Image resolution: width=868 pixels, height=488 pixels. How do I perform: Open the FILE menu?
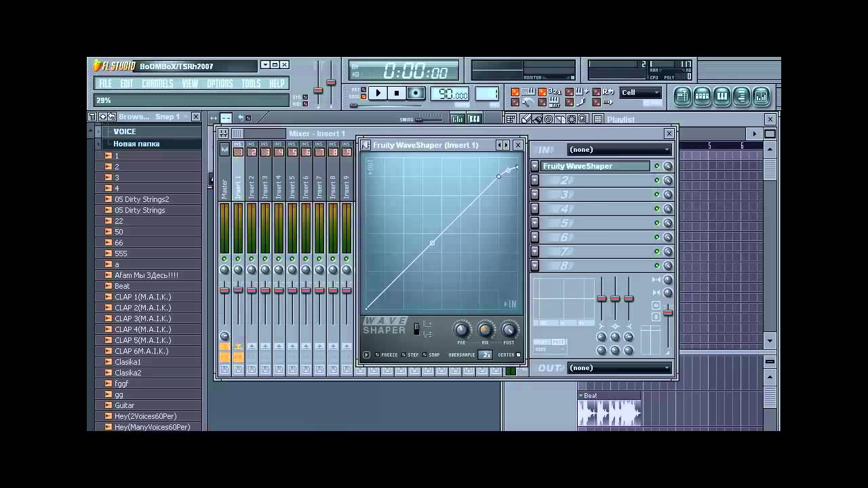pyautogui.click(x=105, y=83)
